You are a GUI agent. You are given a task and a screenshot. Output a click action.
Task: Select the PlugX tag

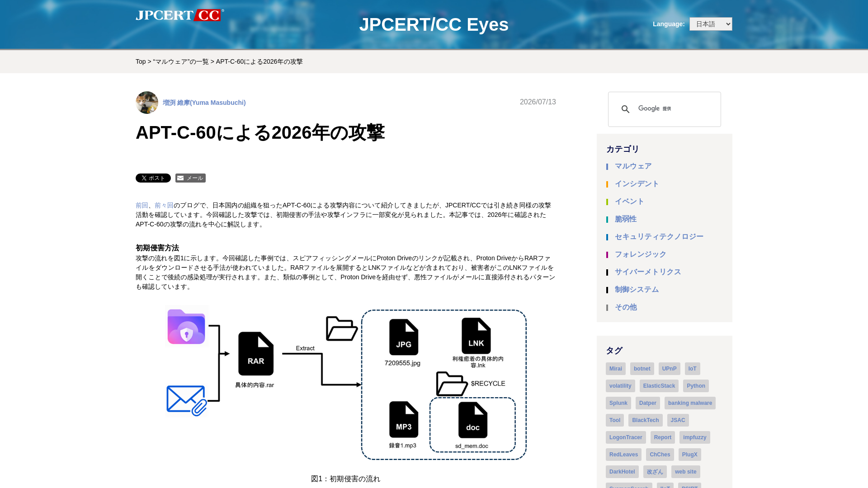click(x=690, y=455)
